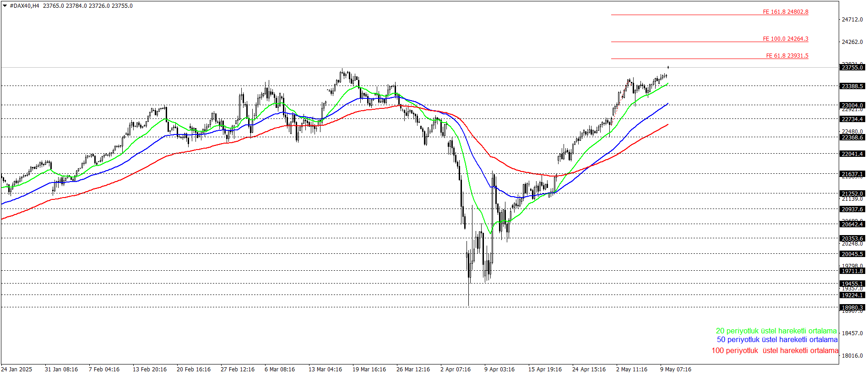Click the 13 Mar 04:16 time axis label
868x375 pixels.
pos(325,370)
